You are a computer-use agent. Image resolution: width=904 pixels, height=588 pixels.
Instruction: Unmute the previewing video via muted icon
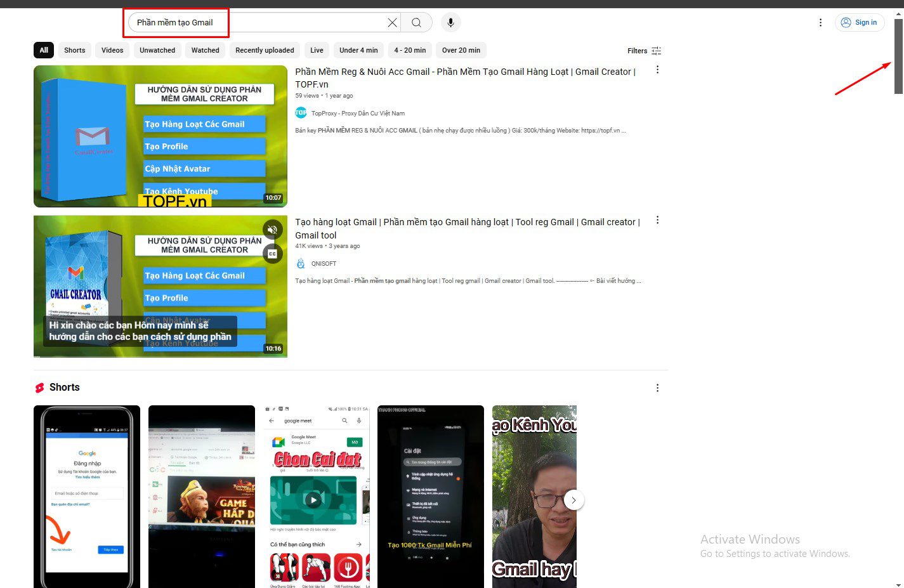click(x=273, y=230)
